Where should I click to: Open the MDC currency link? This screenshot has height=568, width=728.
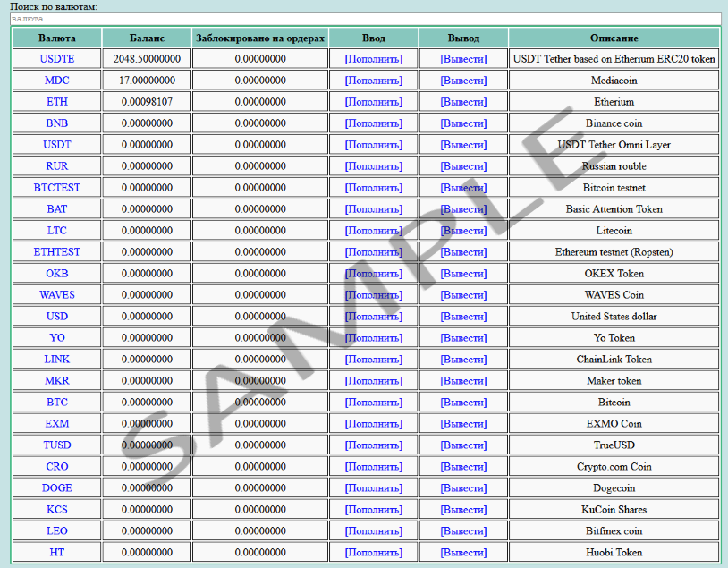56,81
